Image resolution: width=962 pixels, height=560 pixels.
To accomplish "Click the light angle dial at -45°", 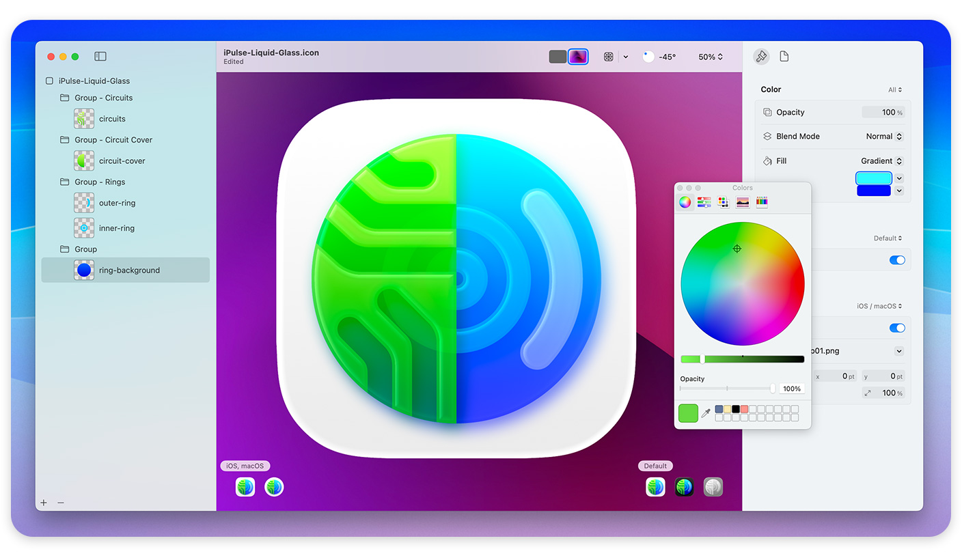I will (648, 57).
